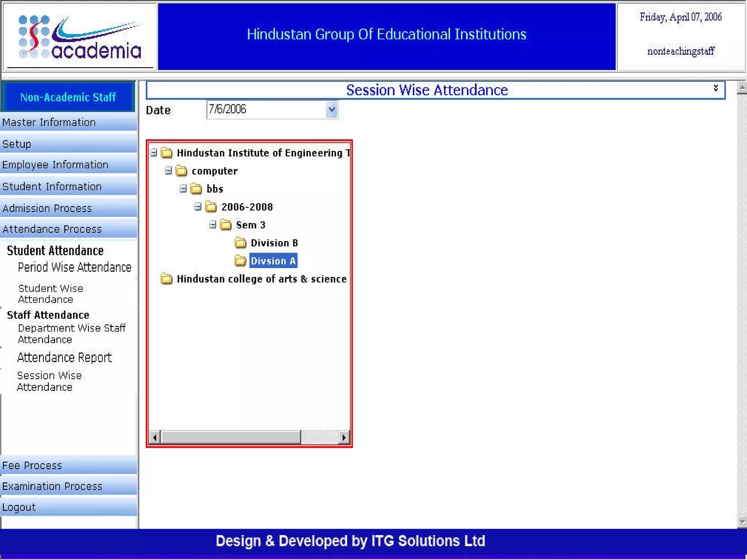Click the academia logo

point(80,37)
